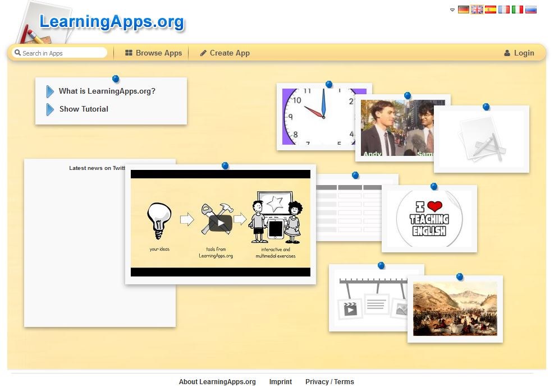Select the Italian flag language option
This screenshot has height=392, width=554.
[x=517, y=10]
